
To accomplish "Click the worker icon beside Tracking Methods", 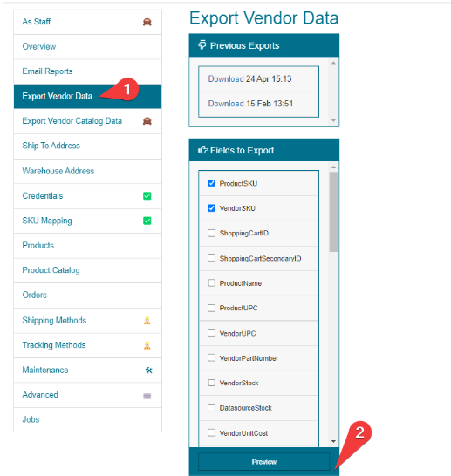I will (147, 345).
